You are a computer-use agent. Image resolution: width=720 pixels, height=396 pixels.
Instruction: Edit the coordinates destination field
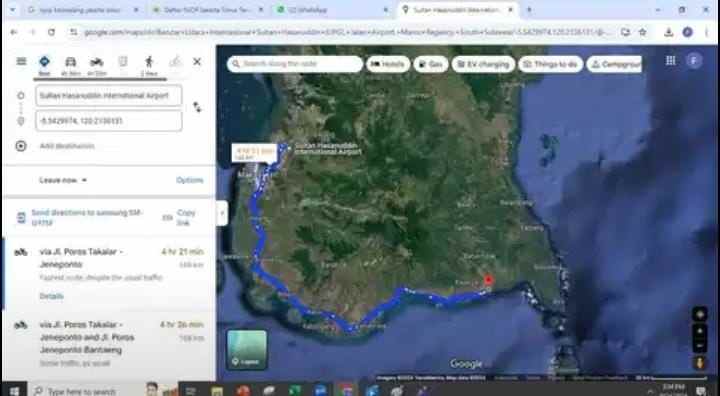[x=108, y=121]
